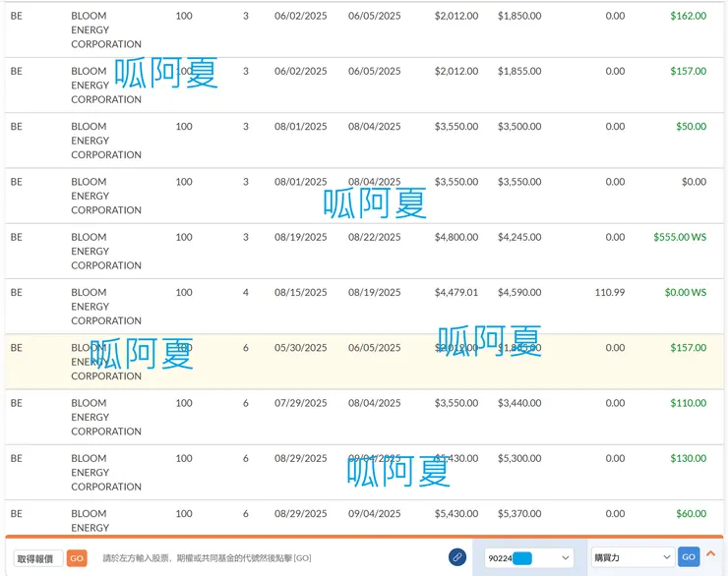Screen dimensions: 728x576
Task: Select the $110.00 gain value
Action: pos(688,403)
